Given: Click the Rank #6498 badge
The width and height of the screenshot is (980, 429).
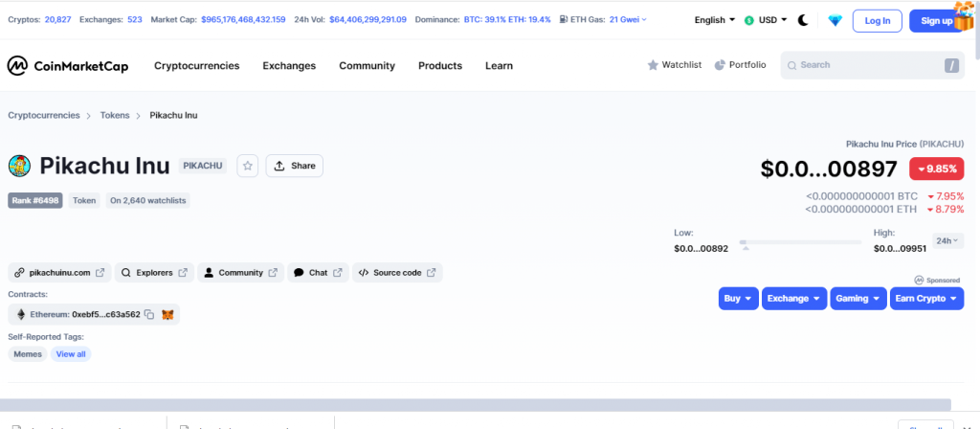Looking at the screenshot, I should click(35, 201).
